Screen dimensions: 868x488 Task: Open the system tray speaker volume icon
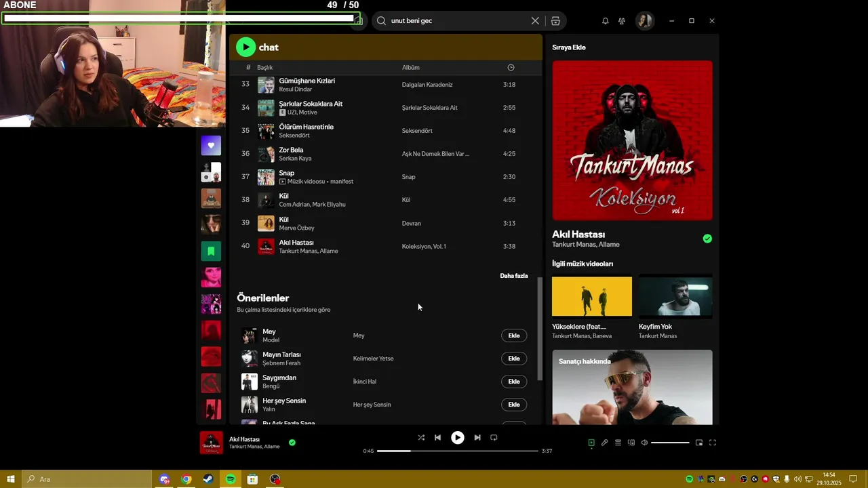click(x=797, y=479)
